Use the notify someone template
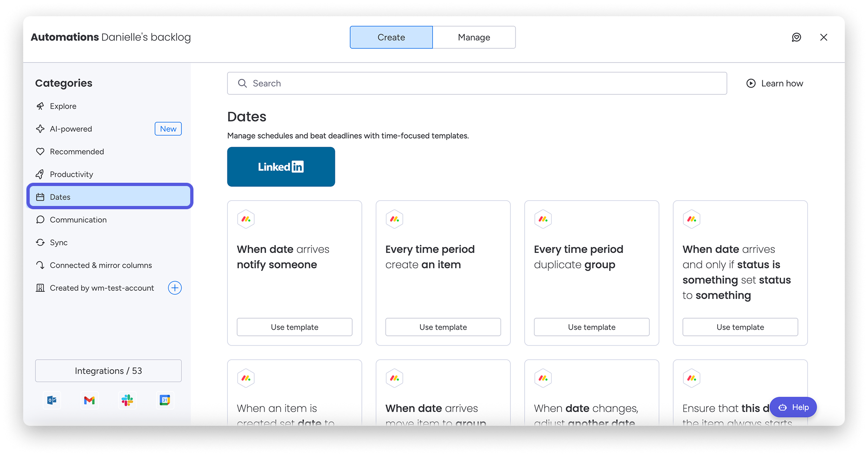 click(x=295, y=327)
